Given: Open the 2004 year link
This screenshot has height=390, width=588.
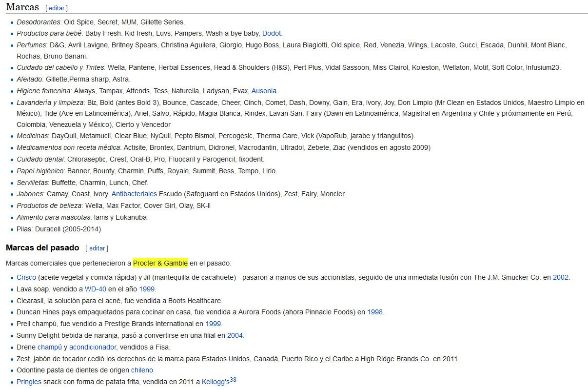Looking at the screenshot, I should (x=235, y=335).
